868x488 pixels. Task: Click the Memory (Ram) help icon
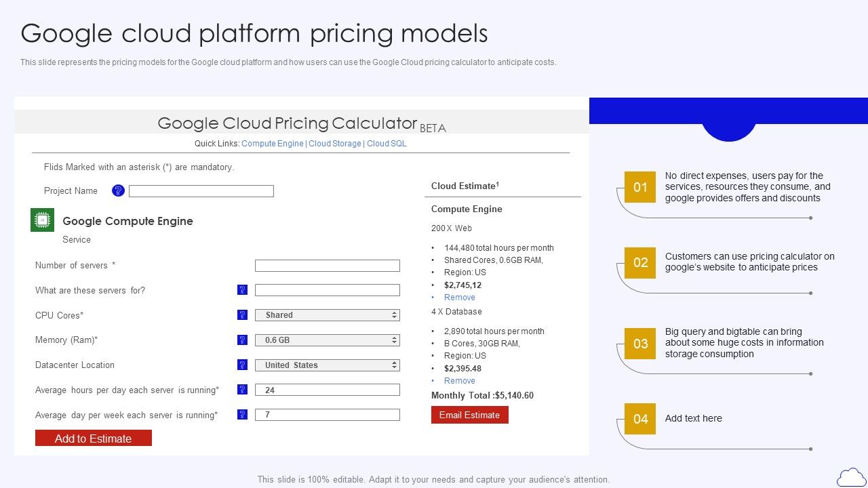pos(242,340)
